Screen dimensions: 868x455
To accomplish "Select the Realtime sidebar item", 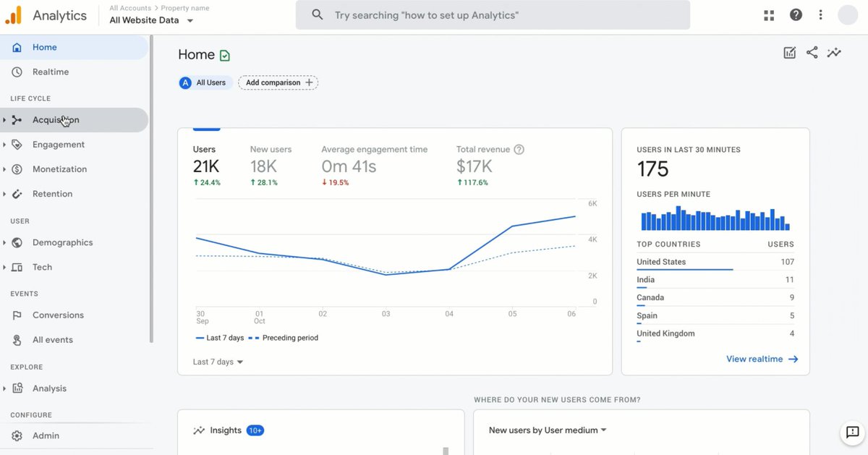I will point(51,72).
